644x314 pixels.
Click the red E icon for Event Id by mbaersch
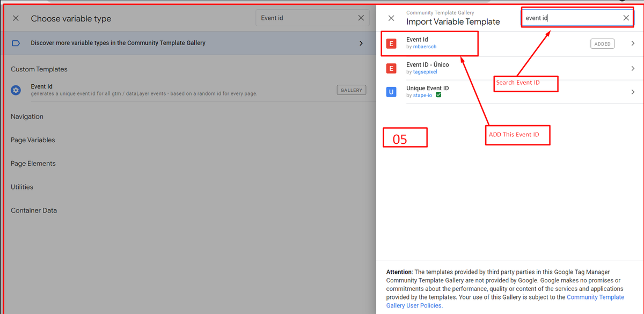point(391,43)
